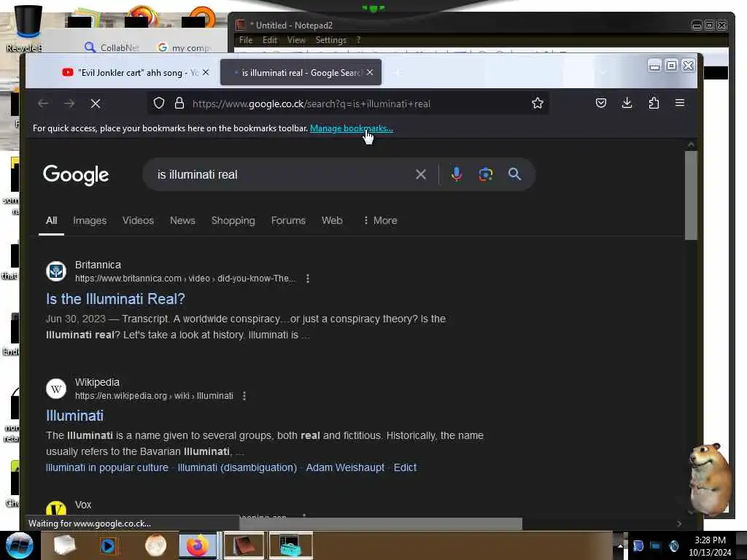Select the All results tab
The image size is (747, 560).
(52, 220)
